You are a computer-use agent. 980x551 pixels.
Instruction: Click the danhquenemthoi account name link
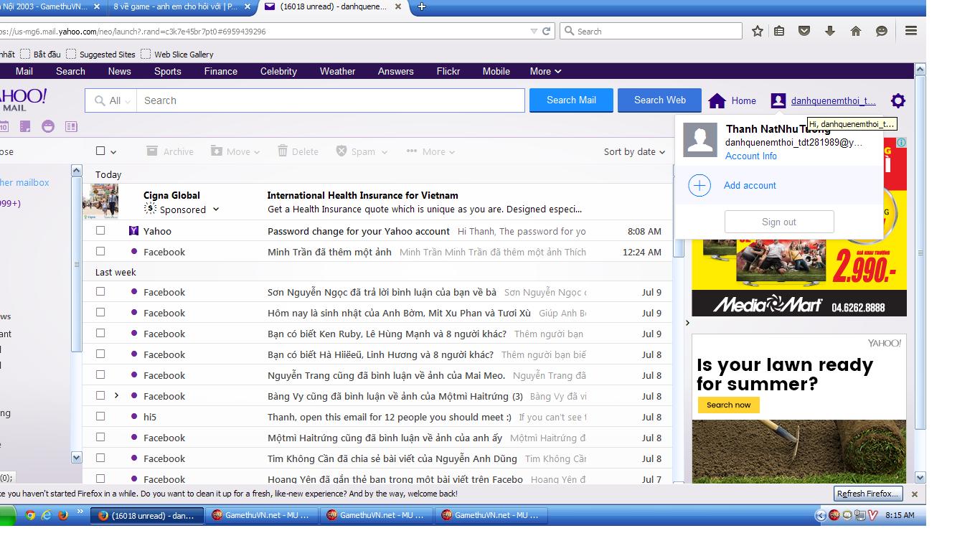pos(833,100)
